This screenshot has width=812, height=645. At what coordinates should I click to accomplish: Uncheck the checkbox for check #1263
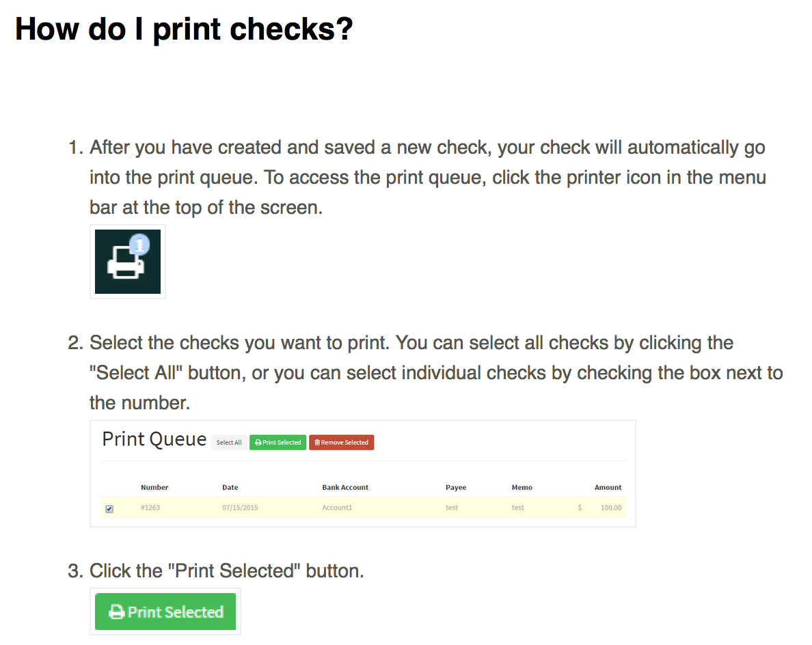[x=110, y=508]
